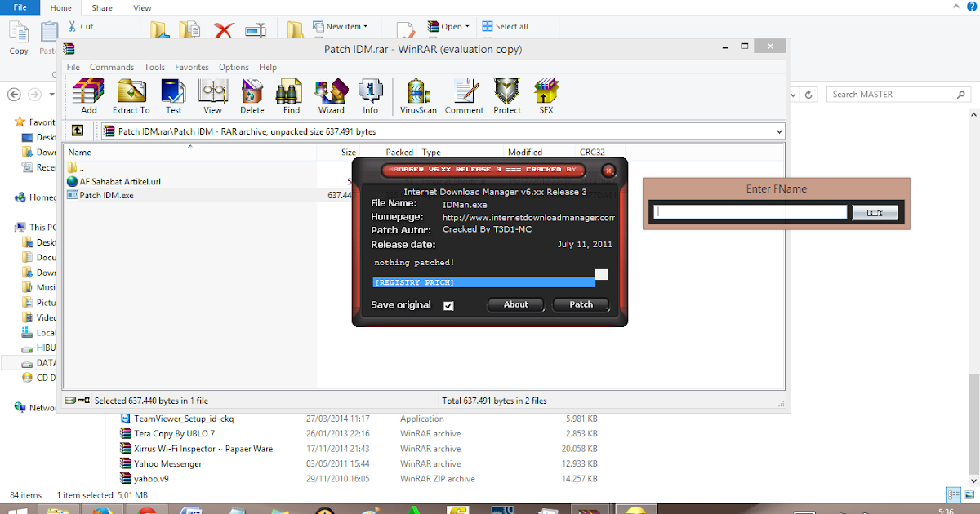Run the VirusScan toolbar icon

click(418, 96)
